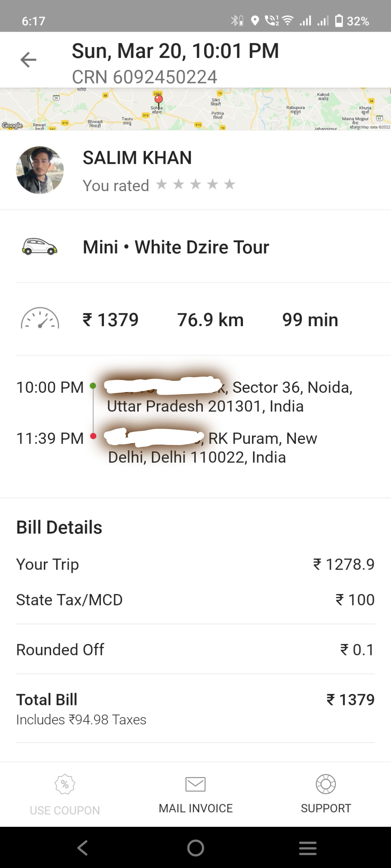The width and height of the screenshot is (391, 868).
Task: Tap the red drop location dot
Action: 93,436
